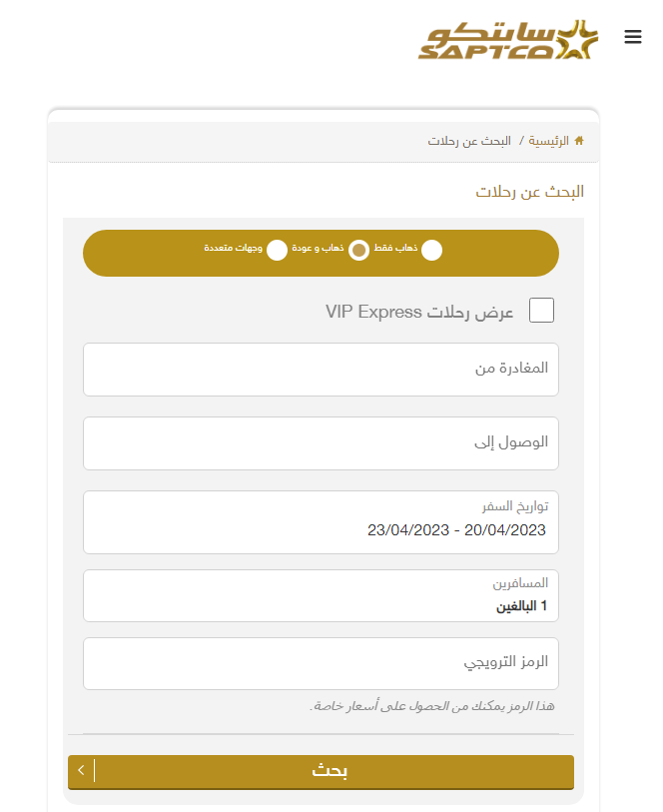Expand the المسافرين passengers selector
Image resolution: width=663 pixels, height=812 pixels.
pyautogui.click(x=321, y=596)
